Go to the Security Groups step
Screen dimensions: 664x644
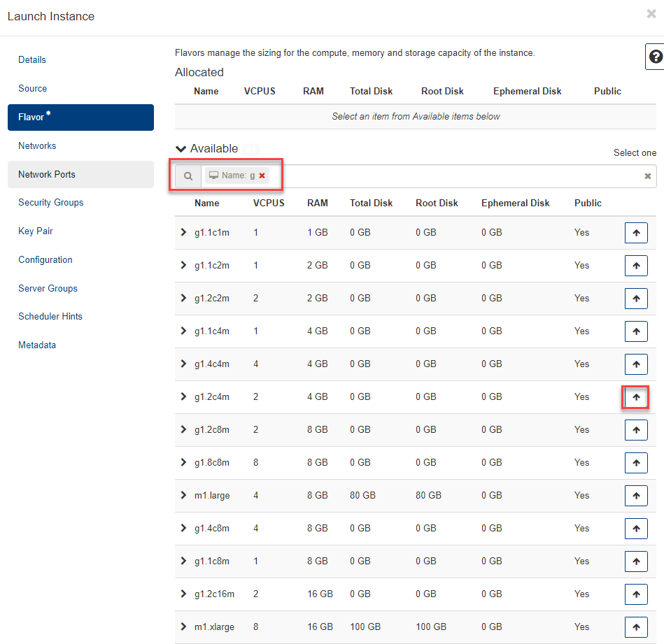50,202
